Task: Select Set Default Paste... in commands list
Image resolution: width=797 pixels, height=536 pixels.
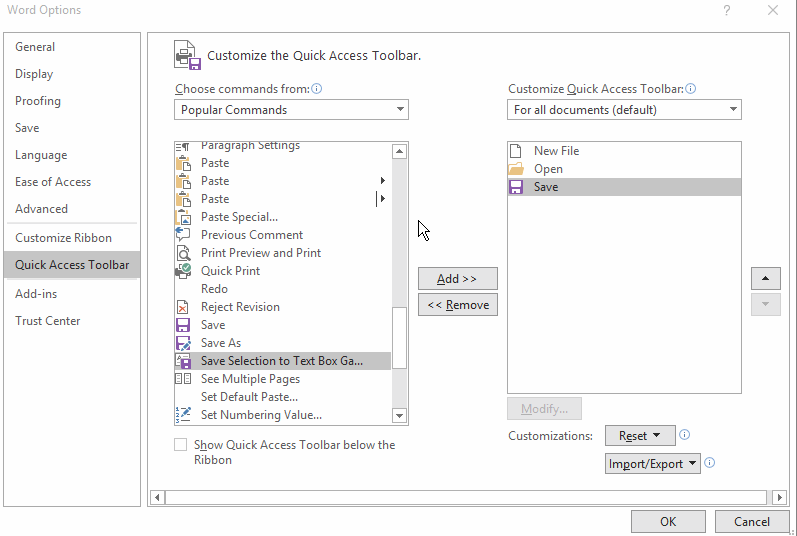Action: pos(283,397)
